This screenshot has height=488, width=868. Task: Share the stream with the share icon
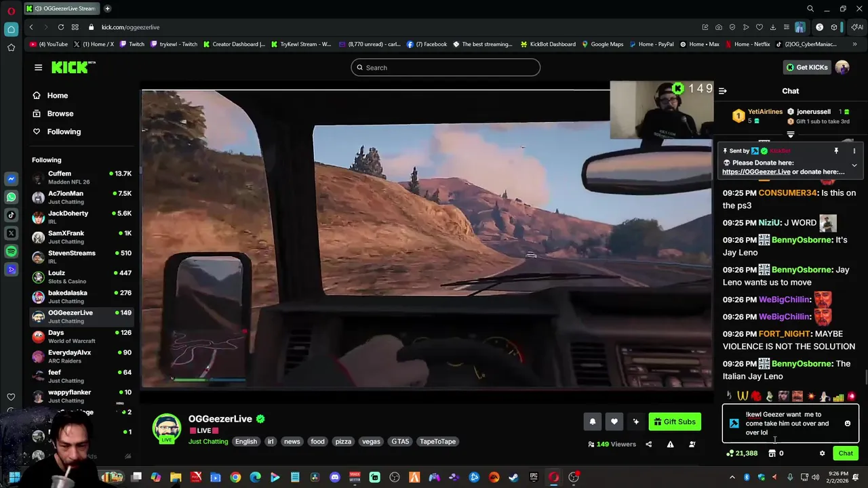pos(648,445)
